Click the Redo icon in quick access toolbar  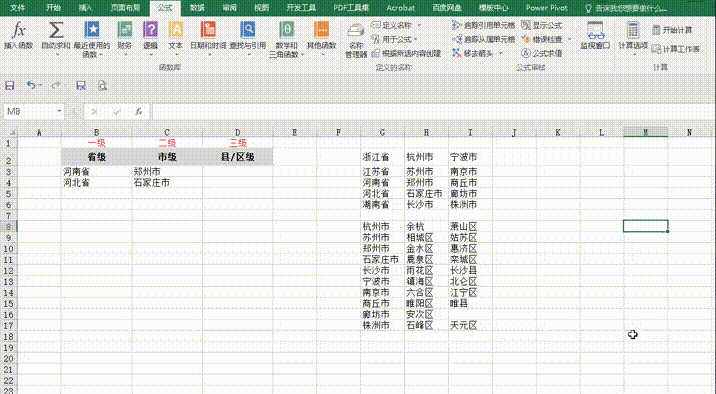point(56,85)
